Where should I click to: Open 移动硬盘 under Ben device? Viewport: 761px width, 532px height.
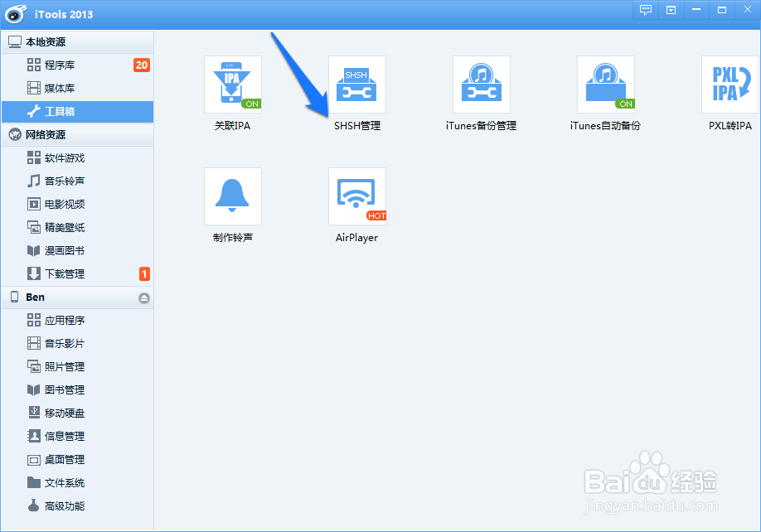pyautogui.click(x=78, y=414)
